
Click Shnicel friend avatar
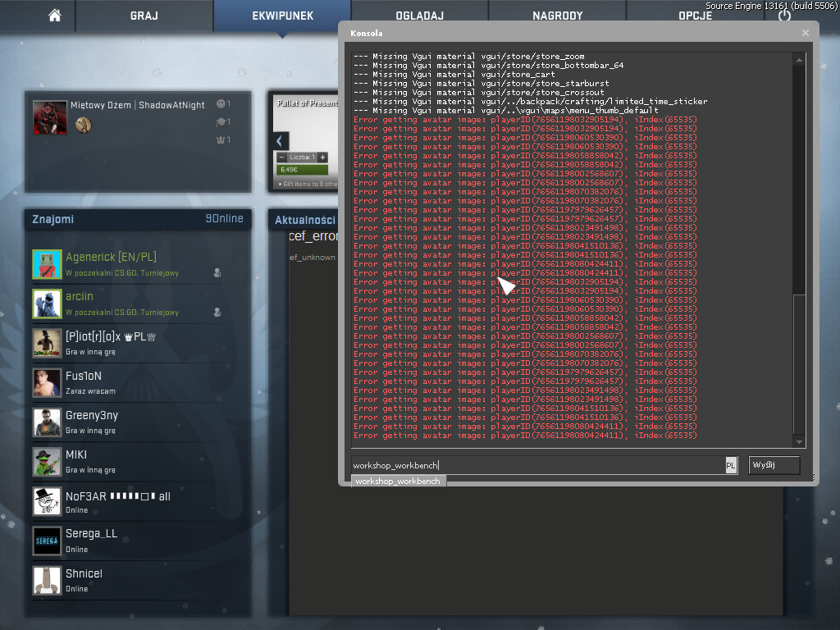(47, 581)
